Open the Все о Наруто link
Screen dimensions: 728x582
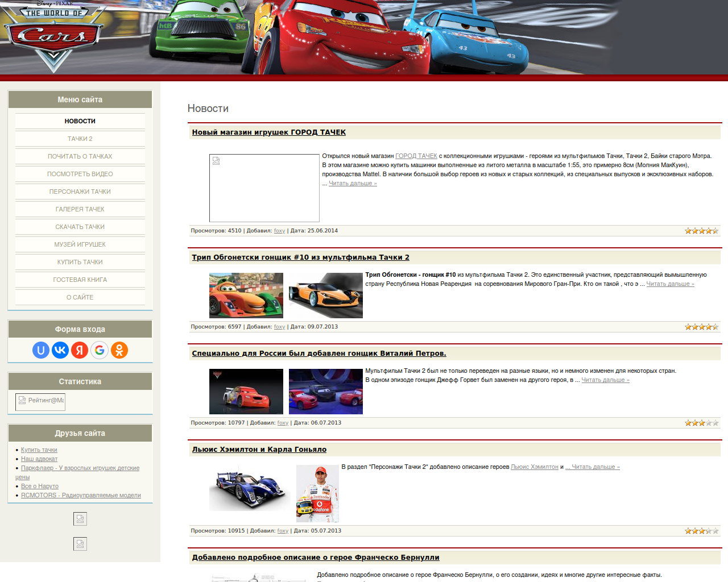pos(40,486)
